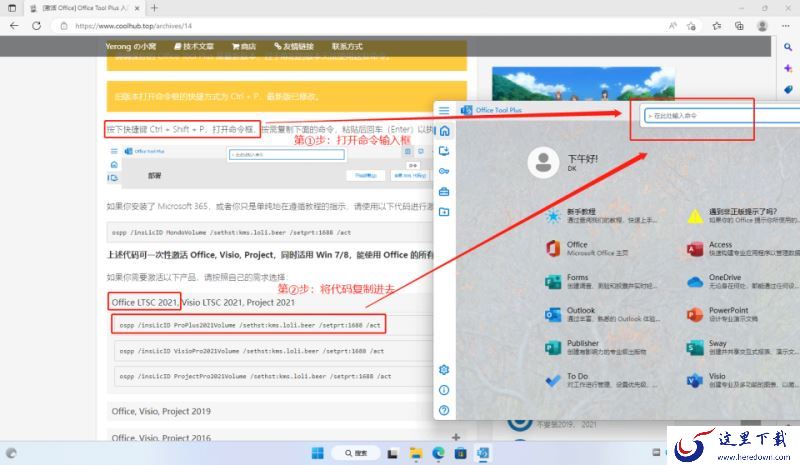Open File Explorer from the taskbar

pos(416,453)
